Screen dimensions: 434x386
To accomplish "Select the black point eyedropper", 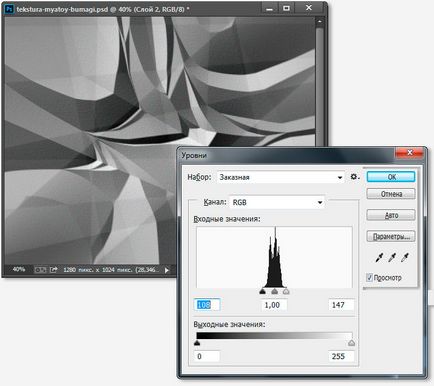I will coord(379,257).
